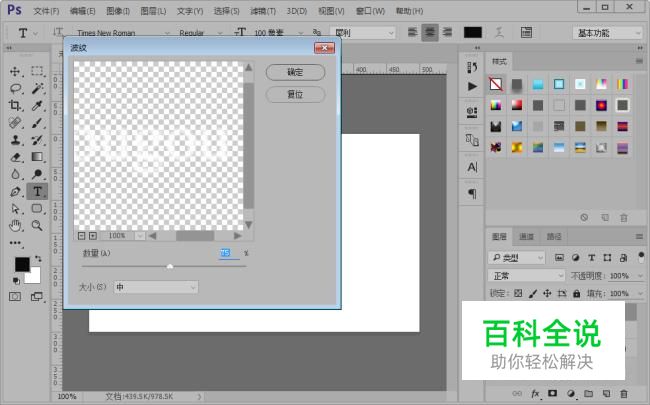Click the preview zoom out minus button
This screenshot has width=650, height=405.
pyautogui.click(x=82, y=236)
